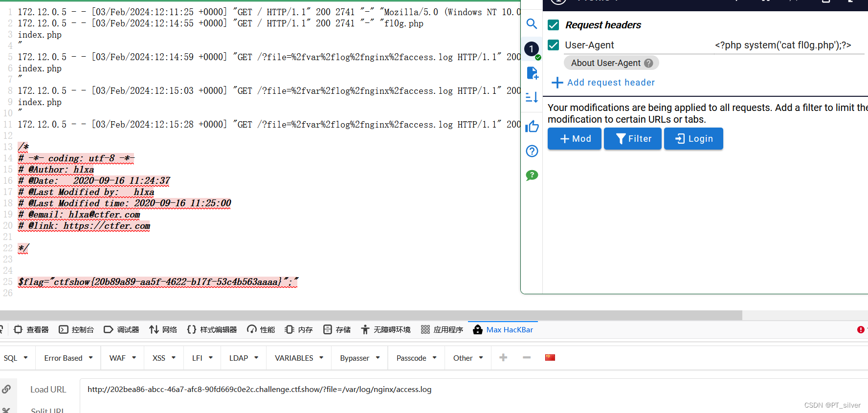Viewport: 868px width, 413px height.
Task: Open the SQL dropdown in HackBar
Action: (16, 358)
